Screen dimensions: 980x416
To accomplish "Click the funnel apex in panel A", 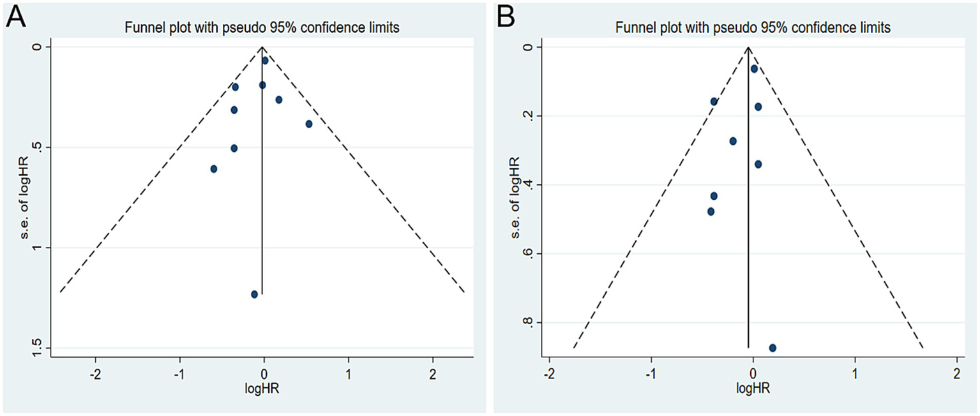I will click(262, 47).
